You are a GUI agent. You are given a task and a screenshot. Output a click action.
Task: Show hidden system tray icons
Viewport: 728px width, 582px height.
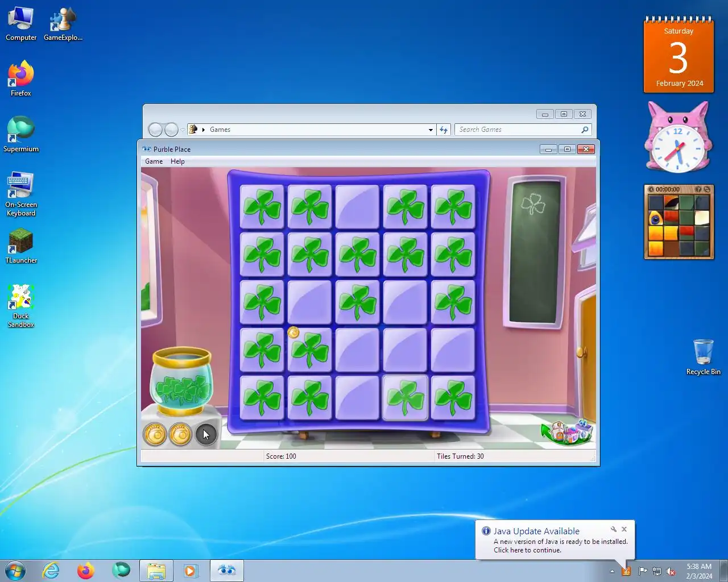(612, 571)
